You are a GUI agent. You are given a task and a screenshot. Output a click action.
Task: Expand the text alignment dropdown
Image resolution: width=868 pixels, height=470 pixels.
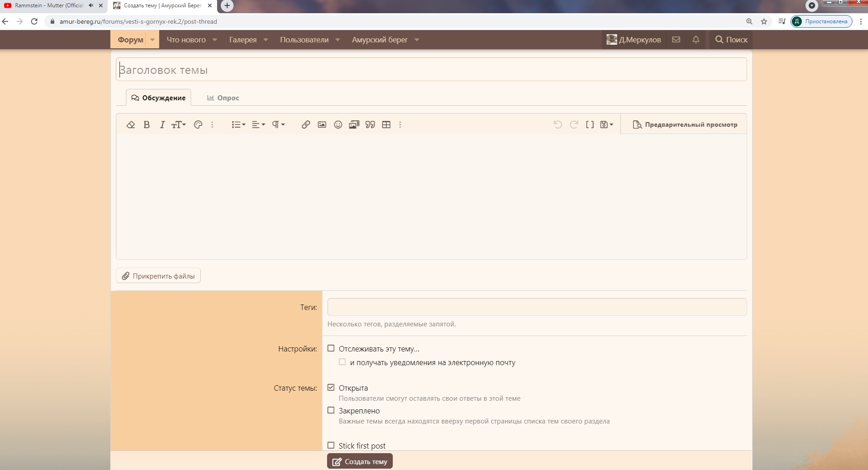click(258, 124)
